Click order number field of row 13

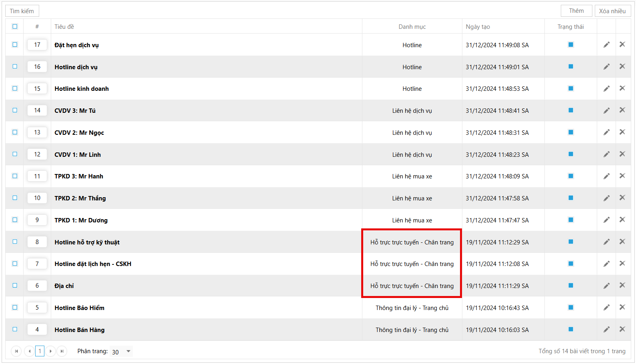(37, 132)
